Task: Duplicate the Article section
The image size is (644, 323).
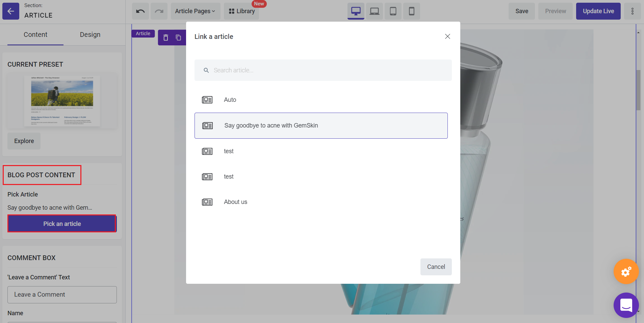Action: (178, 38)
